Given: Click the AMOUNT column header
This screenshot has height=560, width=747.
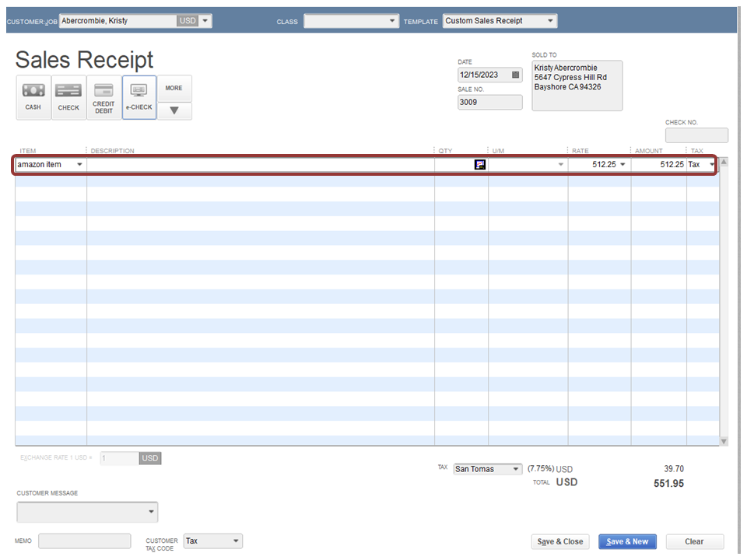Looking at the screenshot, I should pyautogui.click(x=649, y=150).
